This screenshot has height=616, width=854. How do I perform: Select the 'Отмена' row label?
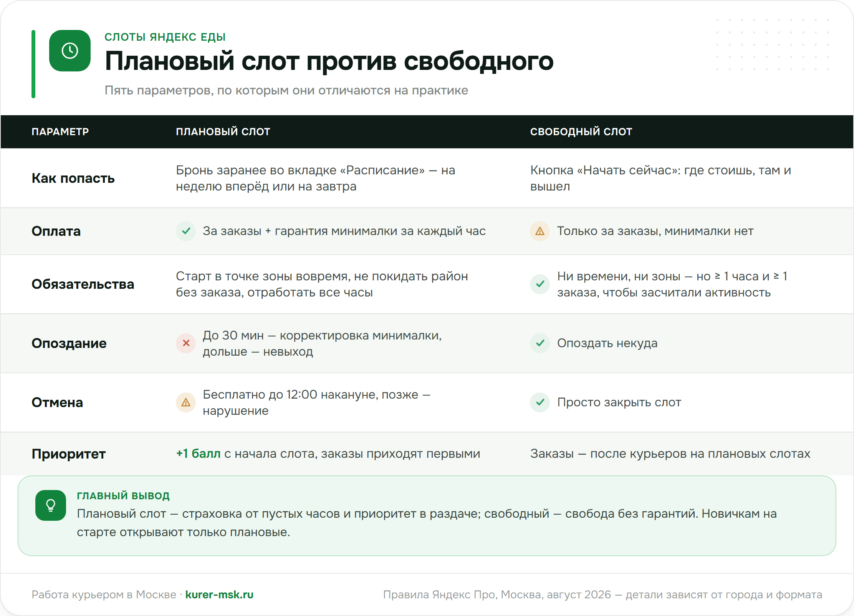(x=57, y=402)
